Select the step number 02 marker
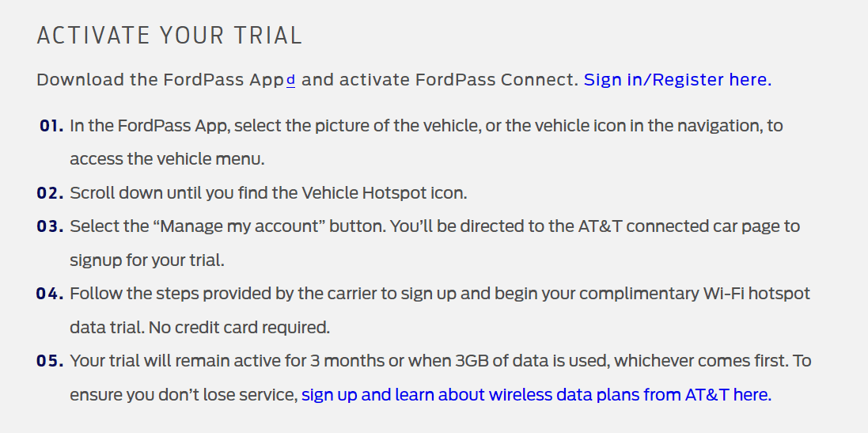The image size is (868, 433). (50, 193)
